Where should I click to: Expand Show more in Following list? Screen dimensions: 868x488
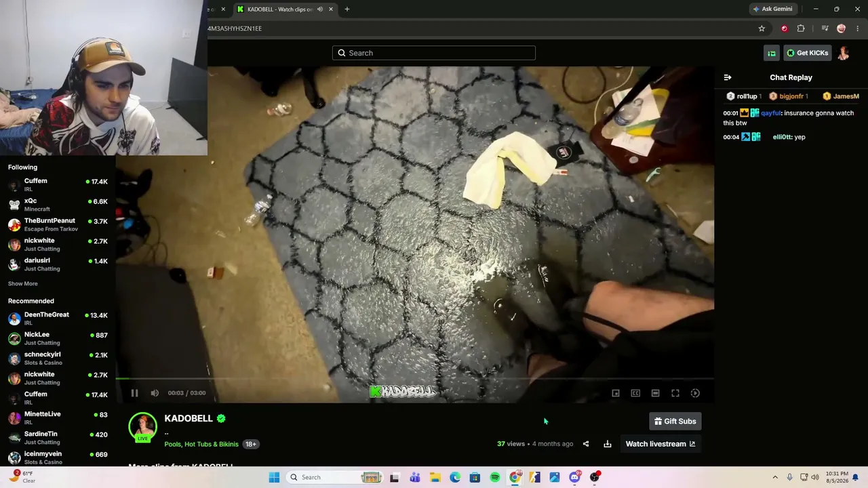[x=23, y=284]
